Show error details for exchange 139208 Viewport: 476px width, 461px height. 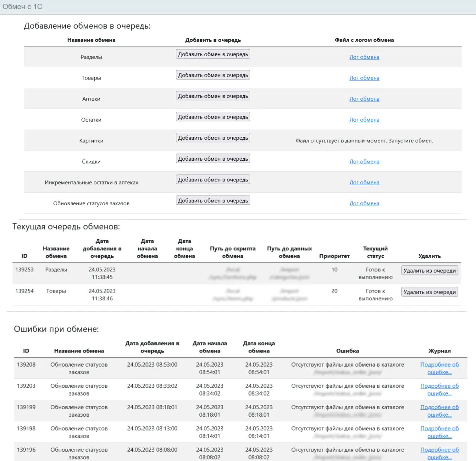click(x=439, y=368)
